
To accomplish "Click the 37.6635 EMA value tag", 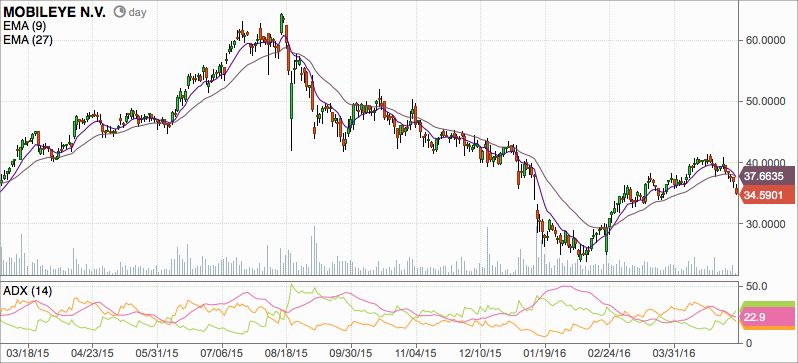I will [766, 176].
